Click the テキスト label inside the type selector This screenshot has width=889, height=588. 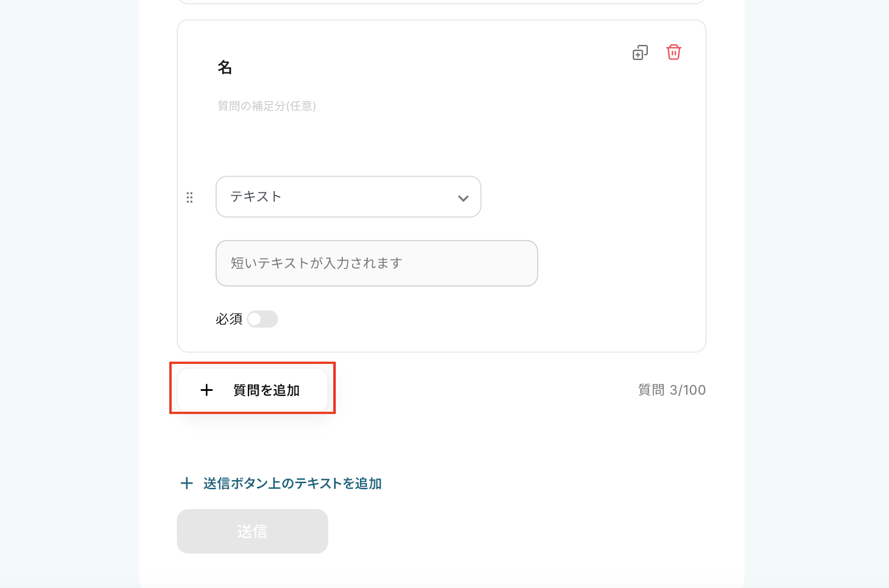256,197
